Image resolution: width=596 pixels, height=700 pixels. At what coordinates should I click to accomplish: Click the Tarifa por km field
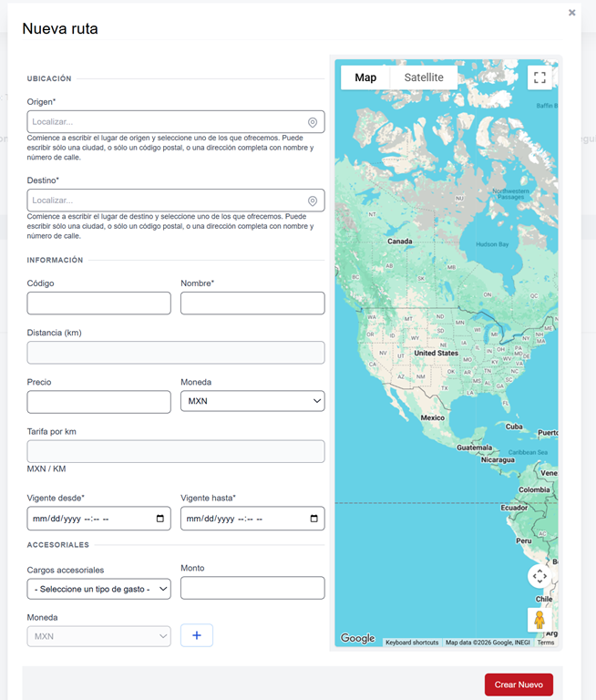pyautogui.click(x=176, y=451)
